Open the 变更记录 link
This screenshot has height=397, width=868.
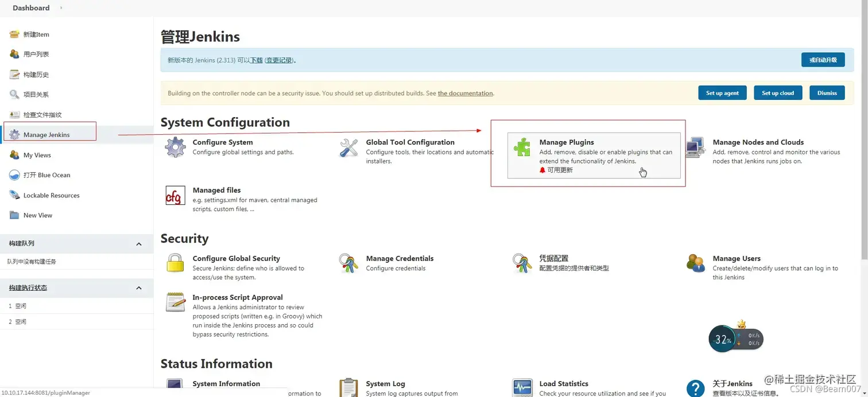coord(279,60)
